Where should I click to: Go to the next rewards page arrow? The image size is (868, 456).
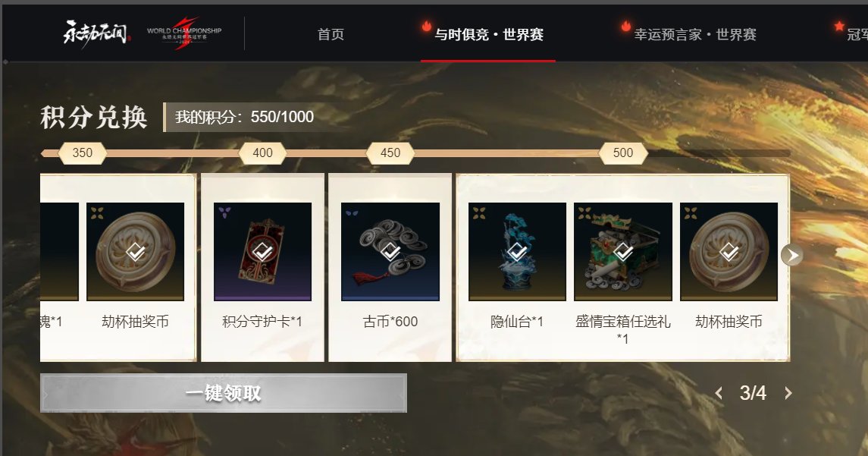pos(788,393)
